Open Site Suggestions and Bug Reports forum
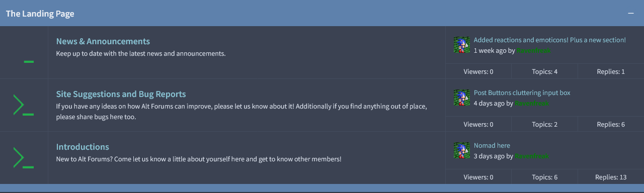 [121, 94]
